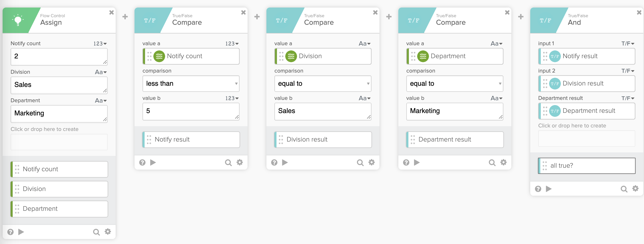The height and width of the screenshot is (244, 644).
Task: Click the empty create-field box in Assign
Action: 59,142
